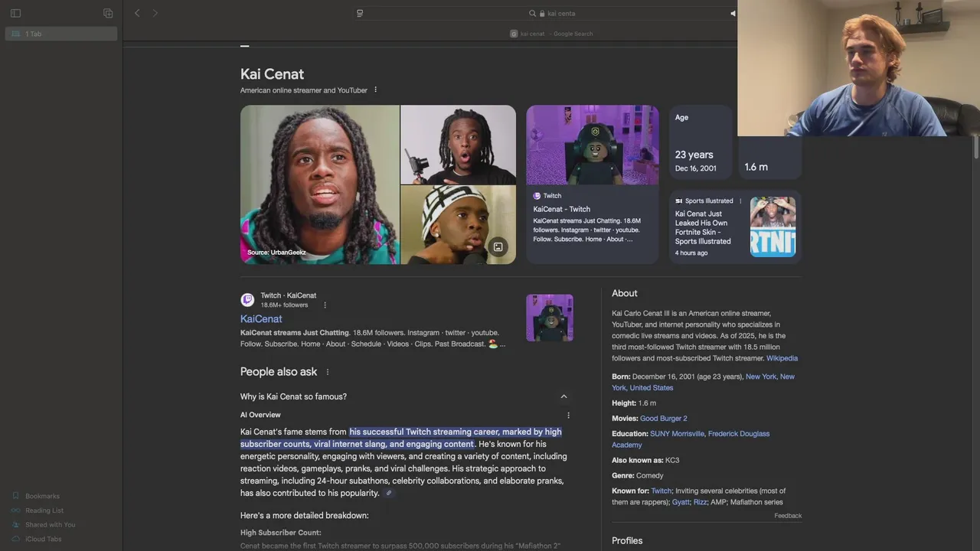Select the '1 Tab' sidebar item

tap(61, 34)
